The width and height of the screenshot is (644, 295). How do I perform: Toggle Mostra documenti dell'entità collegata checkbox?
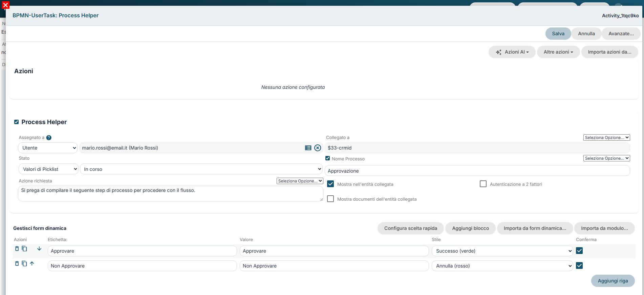(x=330, y=199)
